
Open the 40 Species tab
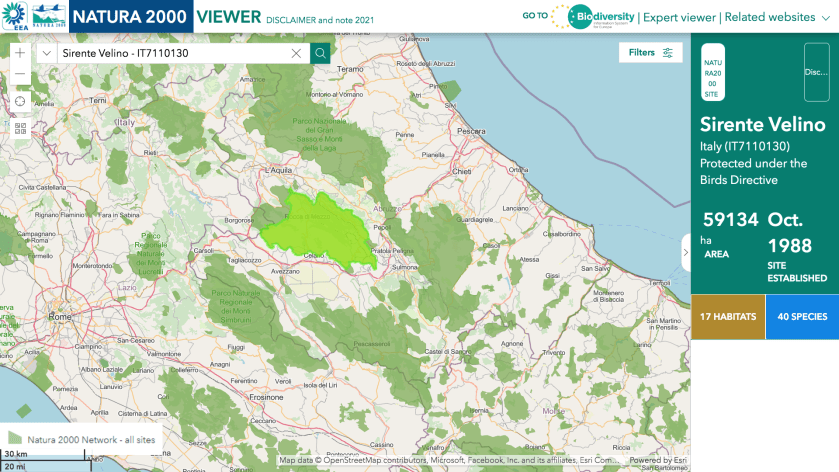[x=802, y=317]
